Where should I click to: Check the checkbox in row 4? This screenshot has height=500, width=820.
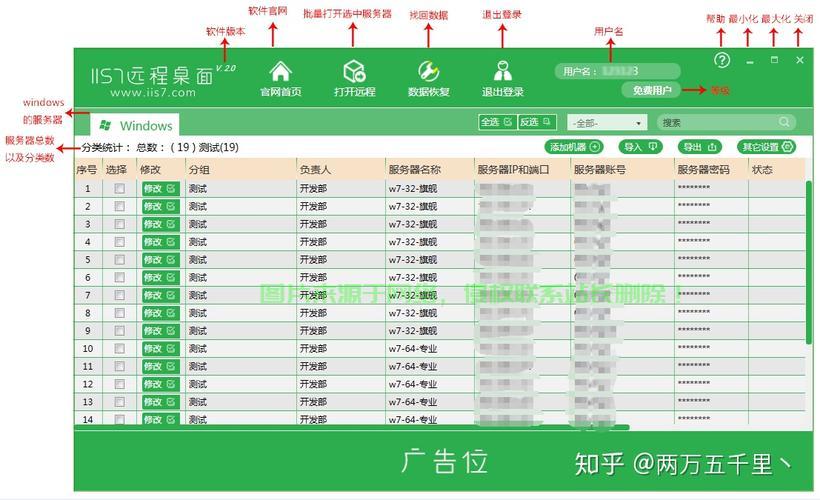(x=119, y=242)
